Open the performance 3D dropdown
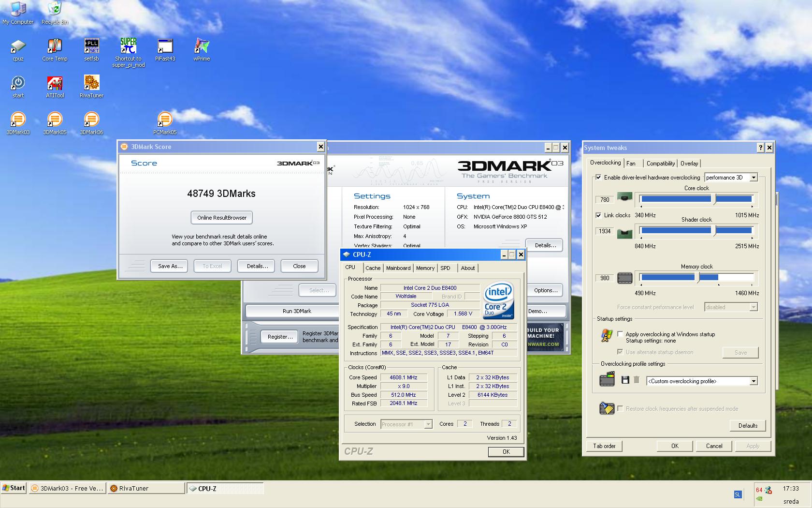This screenshot has height=508, width=812. 731,178
